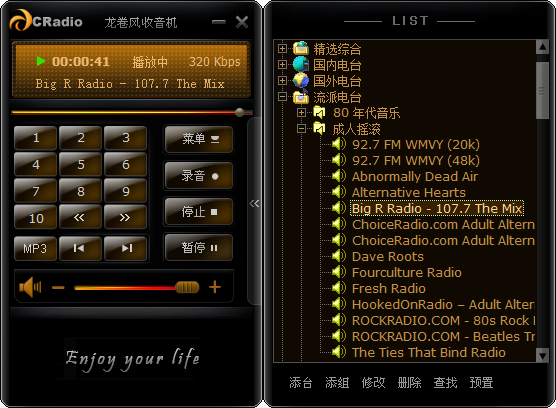The image size is (556, 408).
Task: Select preset button 9
Action: coord(125,191)
